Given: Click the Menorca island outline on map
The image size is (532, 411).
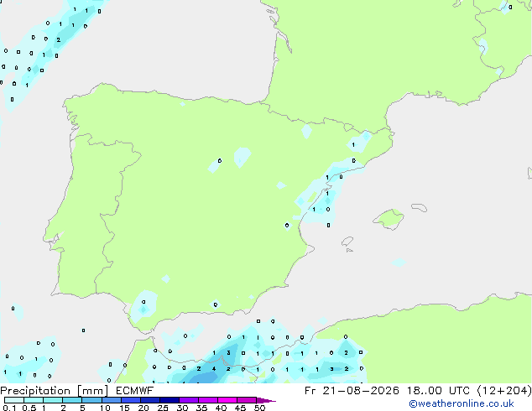Looking at the screenshot, I should pos(420,207).
